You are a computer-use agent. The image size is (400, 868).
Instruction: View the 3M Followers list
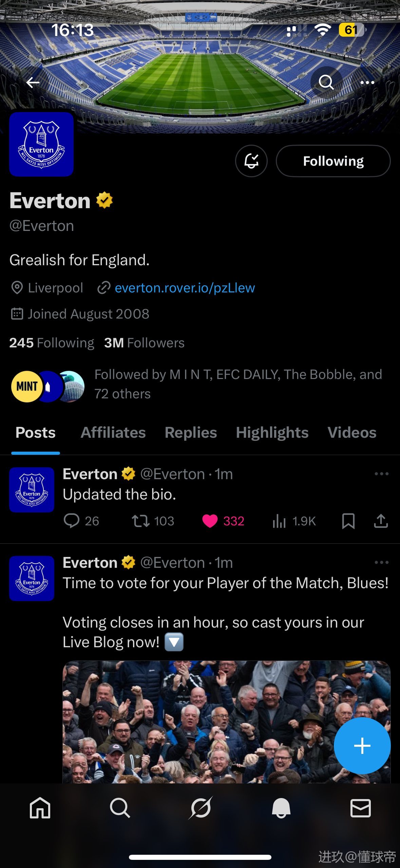pyautogui.click(x=145, y=343)
